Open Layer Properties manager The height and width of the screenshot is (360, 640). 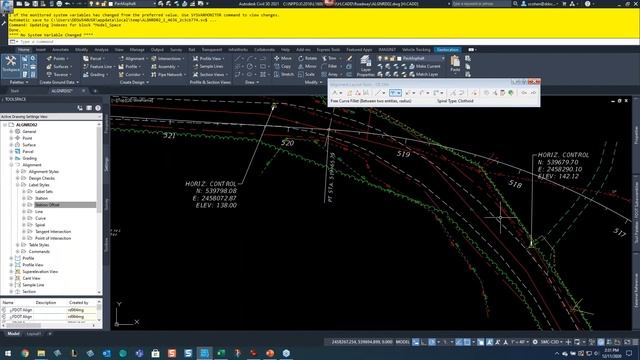(x=366, y=66)
